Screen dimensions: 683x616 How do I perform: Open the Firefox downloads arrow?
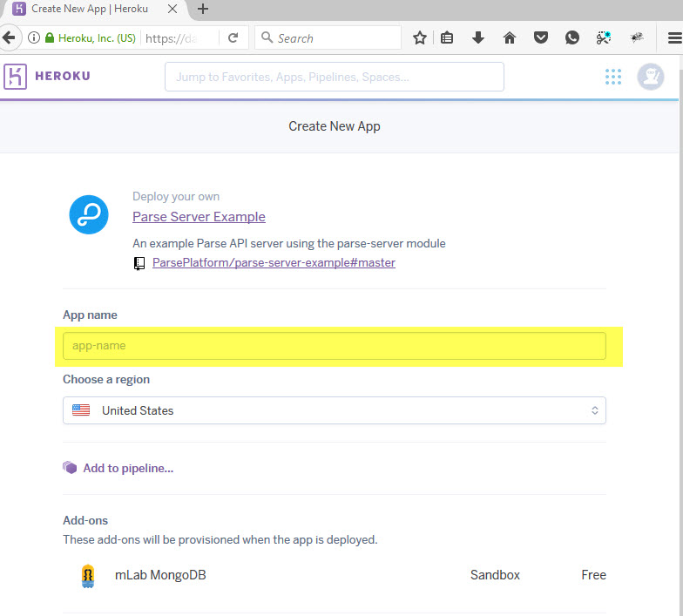(477, 38)
